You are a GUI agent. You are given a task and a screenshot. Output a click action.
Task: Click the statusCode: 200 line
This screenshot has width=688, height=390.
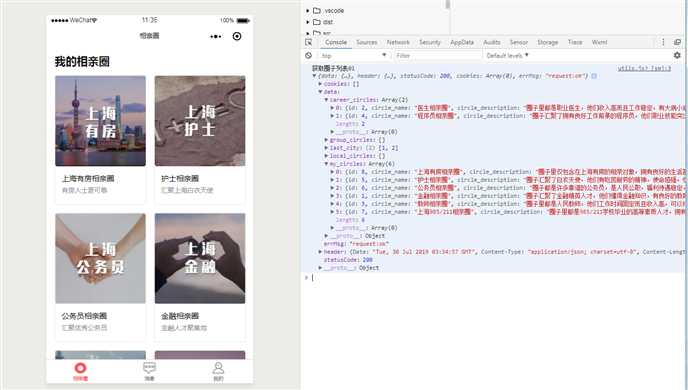tap(348, 260)
